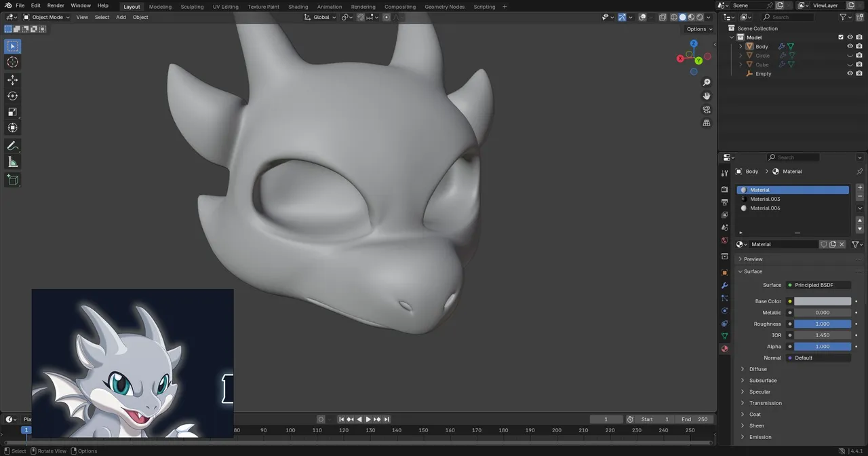Remove the selected material slot

(x=860, y=197)
